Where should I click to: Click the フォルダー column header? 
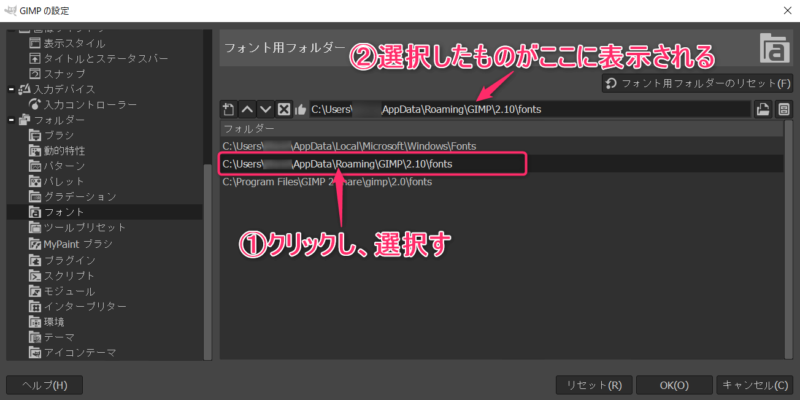(x=502, y=129)
